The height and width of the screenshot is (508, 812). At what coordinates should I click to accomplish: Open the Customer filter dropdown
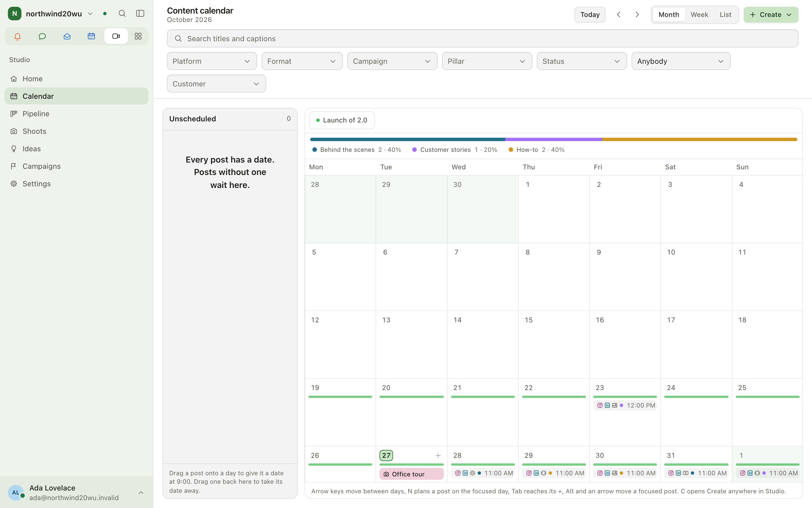(x=217, y=84)
